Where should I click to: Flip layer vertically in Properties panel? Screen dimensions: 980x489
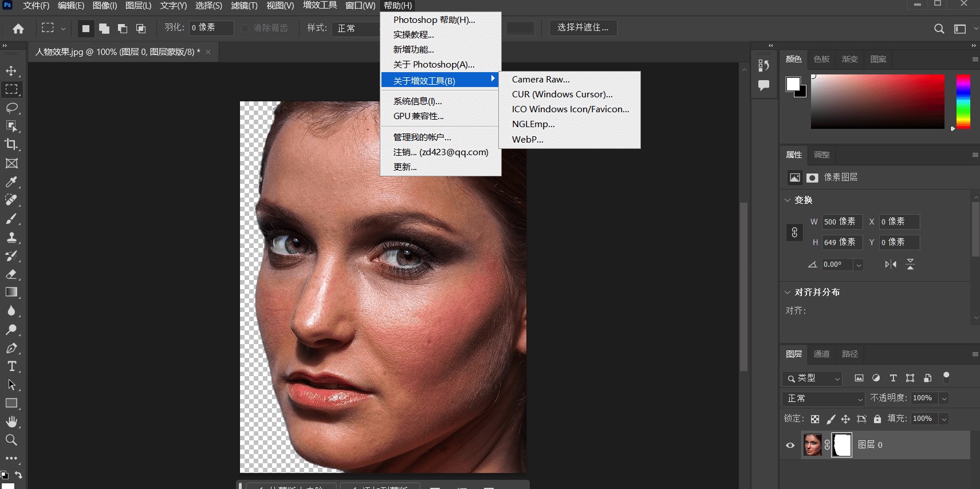(911, 264)
